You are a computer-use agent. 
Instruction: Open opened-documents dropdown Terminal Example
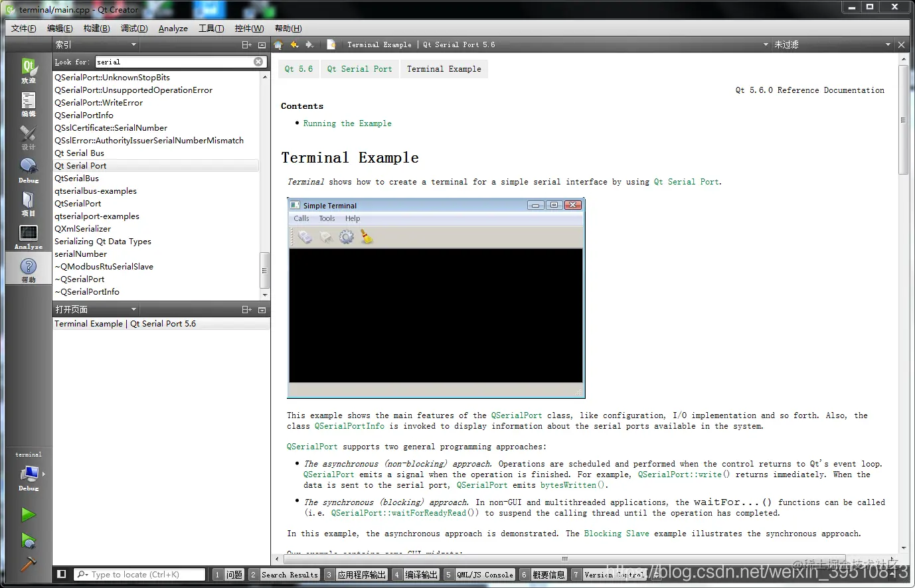[x=556, y=44]
